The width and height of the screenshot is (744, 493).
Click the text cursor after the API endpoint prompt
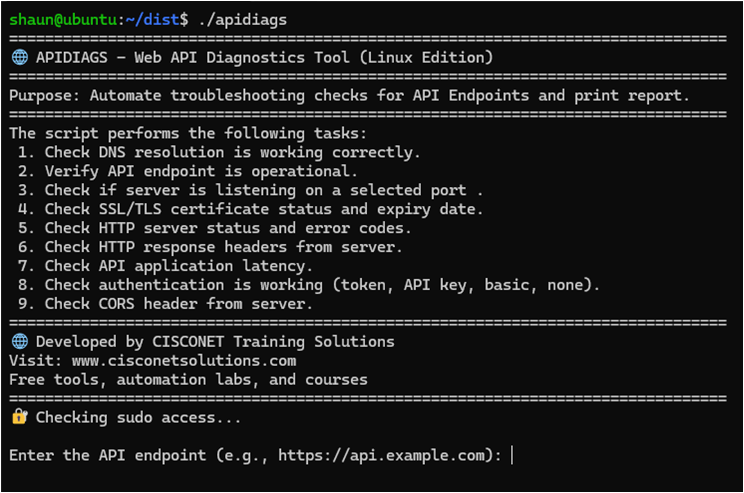[x=512, y=455]
